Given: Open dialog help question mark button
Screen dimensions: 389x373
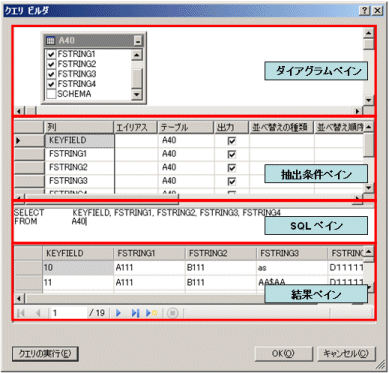Looking at the screenshot, I should pyautogui.click(x=365, y=11).
